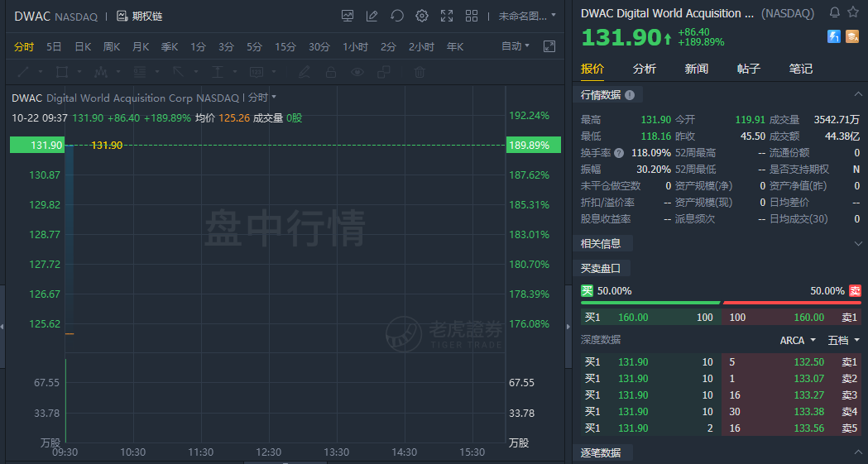Image resolution: width=868 pixels, height=464 pixels.
Task: Select the 年K timeframe tab
Action: [455, 47]
